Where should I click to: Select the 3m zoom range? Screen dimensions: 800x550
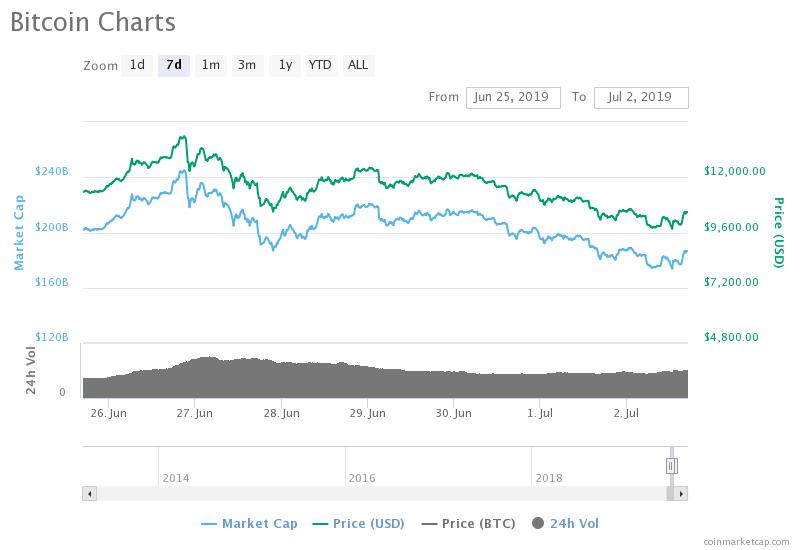tap(247, 65)
